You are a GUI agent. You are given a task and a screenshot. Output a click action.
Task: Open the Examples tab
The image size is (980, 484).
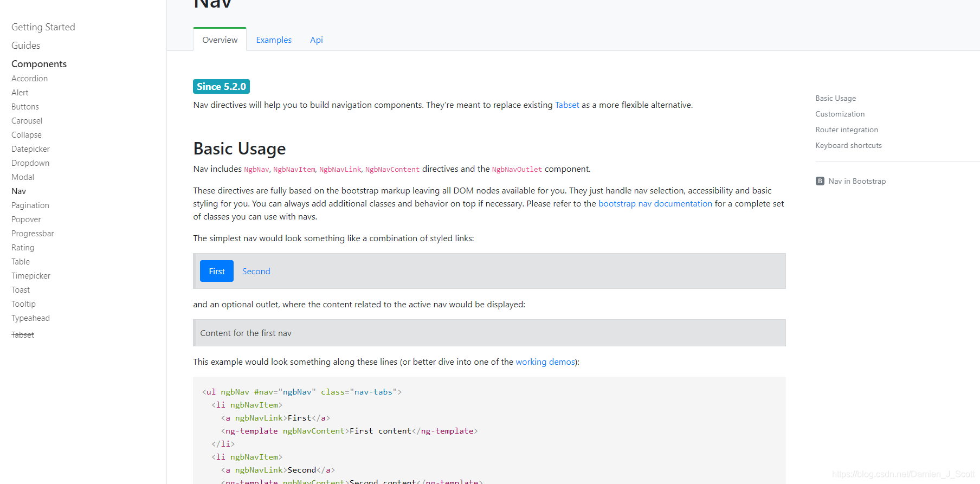click(x=274, y=40)
